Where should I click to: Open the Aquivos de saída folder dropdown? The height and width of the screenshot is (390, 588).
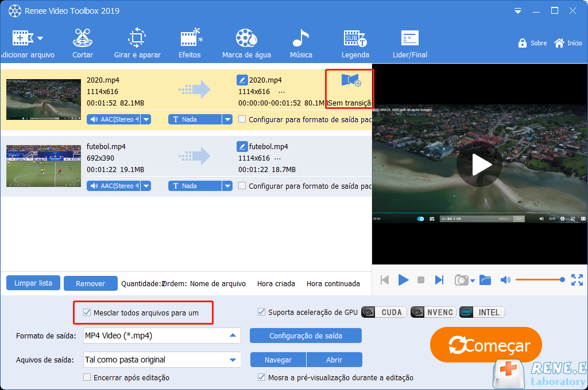click(233, 360)
